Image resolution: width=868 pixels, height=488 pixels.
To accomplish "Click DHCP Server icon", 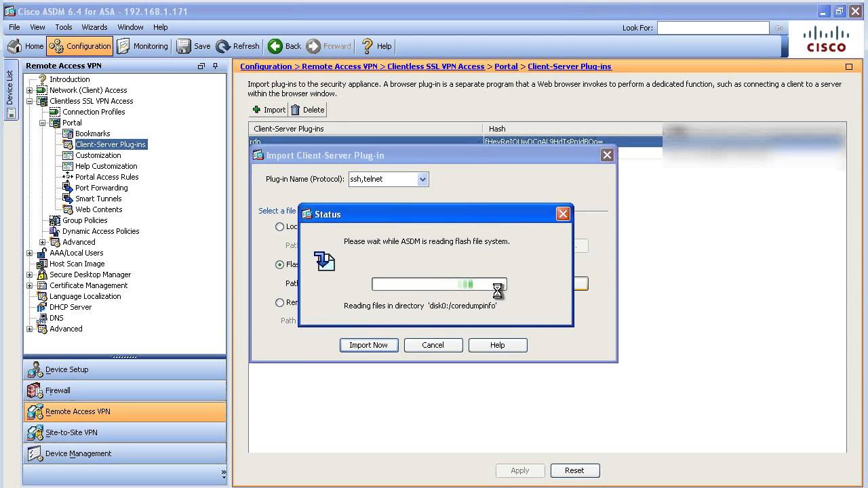I will pos(42,307).
